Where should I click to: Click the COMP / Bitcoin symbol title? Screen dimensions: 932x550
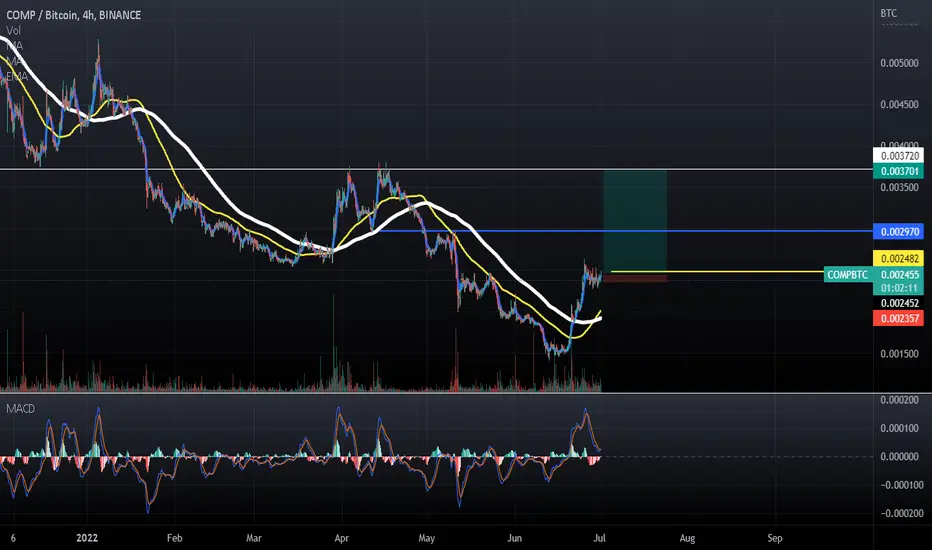pos(73,15)
